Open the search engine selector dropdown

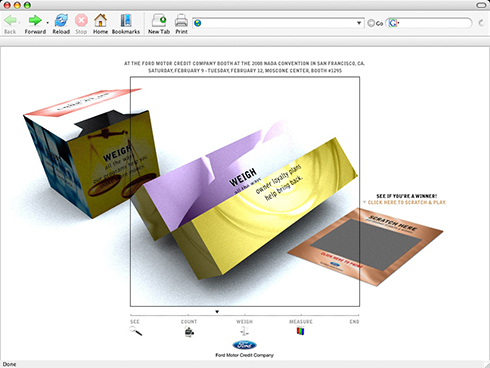point(394,23)
